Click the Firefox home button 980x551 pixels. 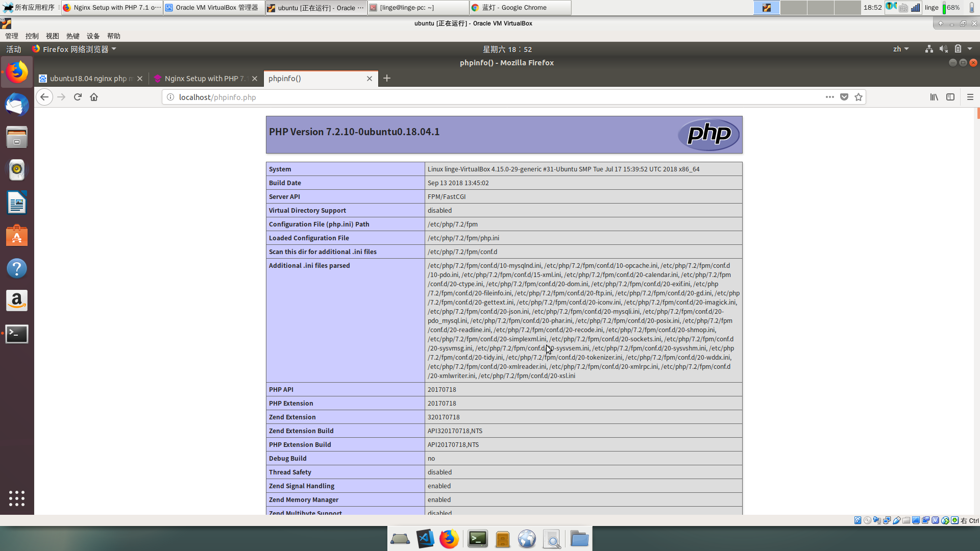click(94, 97)
